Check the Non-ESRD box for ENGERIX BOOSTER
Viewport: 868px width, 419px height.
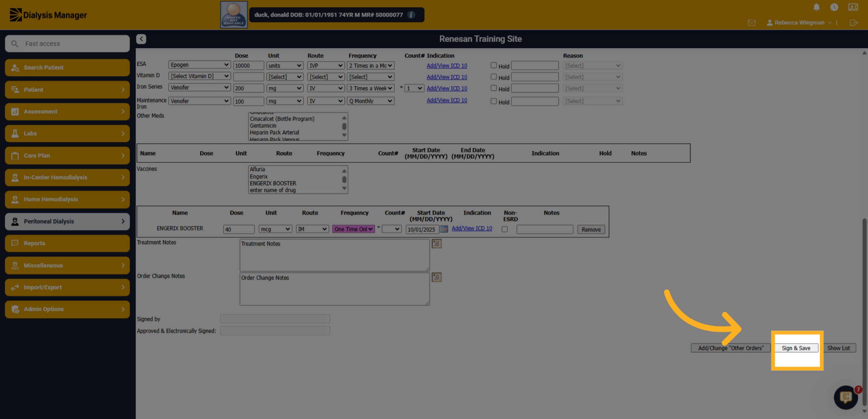(505, 229)
